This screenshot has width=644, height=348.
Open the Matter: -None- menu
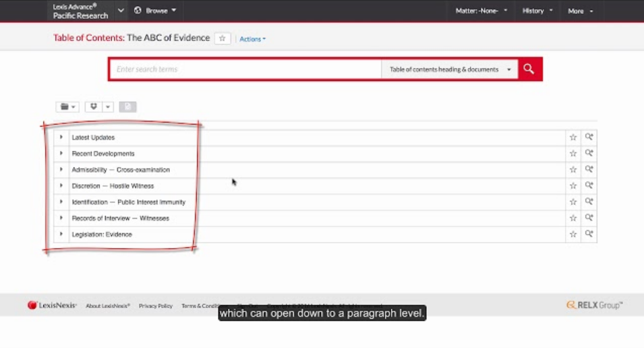[481, 11]
